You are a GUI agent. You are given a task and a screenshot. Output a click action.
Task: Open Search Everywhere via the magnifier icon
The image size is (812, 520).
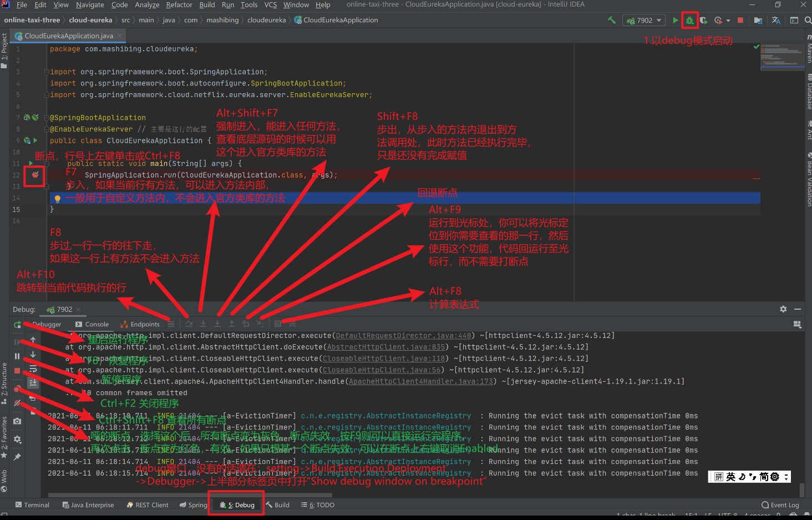[x=808, y=21]
